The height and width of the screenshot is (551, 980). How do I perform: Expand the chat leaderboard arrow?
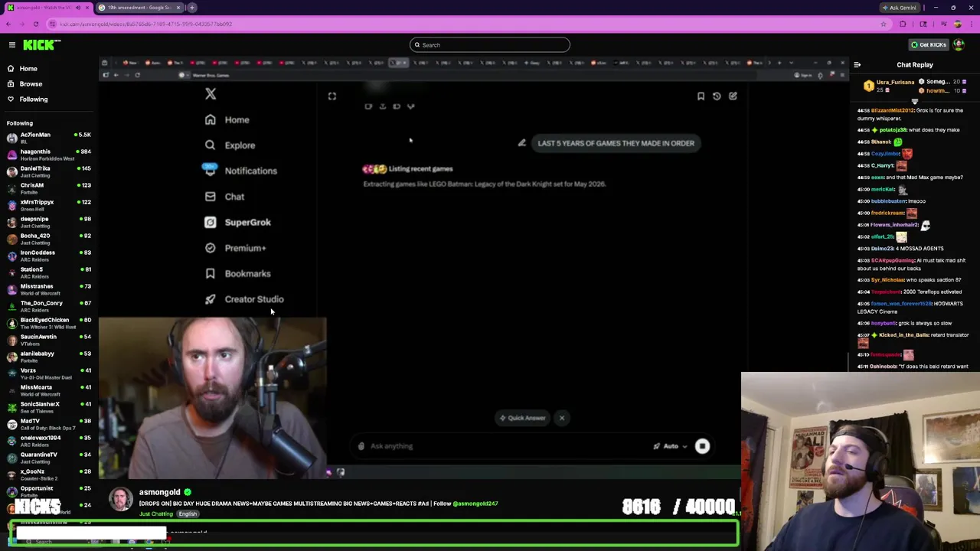click(914, 101)
